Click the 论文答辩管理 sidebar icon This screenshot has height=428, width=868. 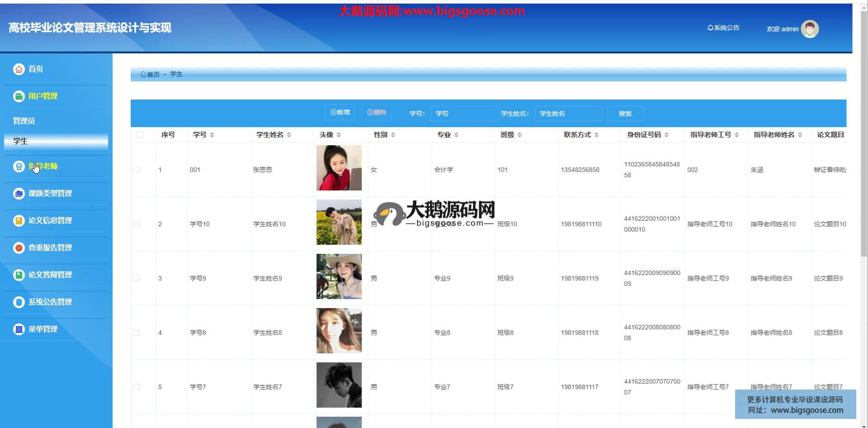(19, 275)
